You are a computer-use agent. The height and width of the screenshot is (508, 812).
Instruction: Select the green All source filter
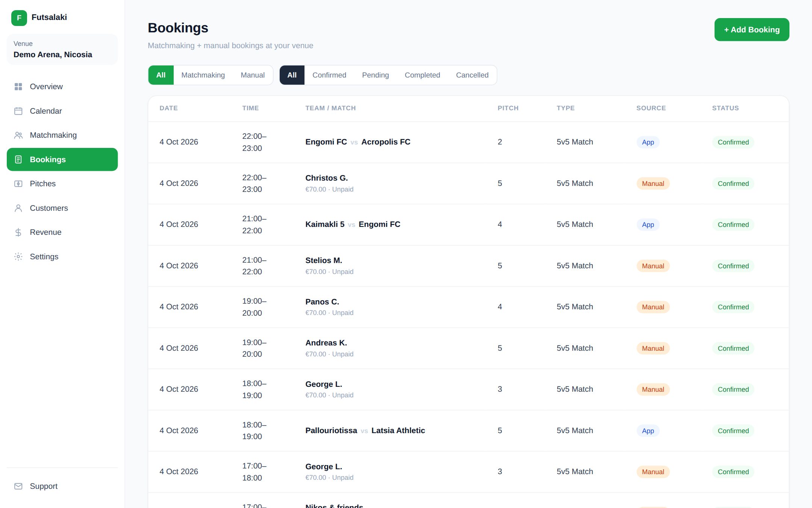click(x=161, y=75)
